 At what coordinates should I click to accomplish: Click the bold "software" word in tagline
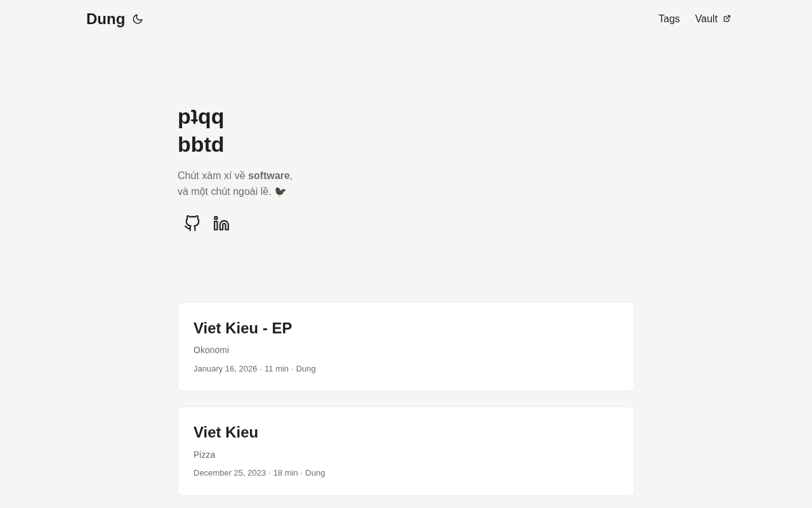pos(269,176)
